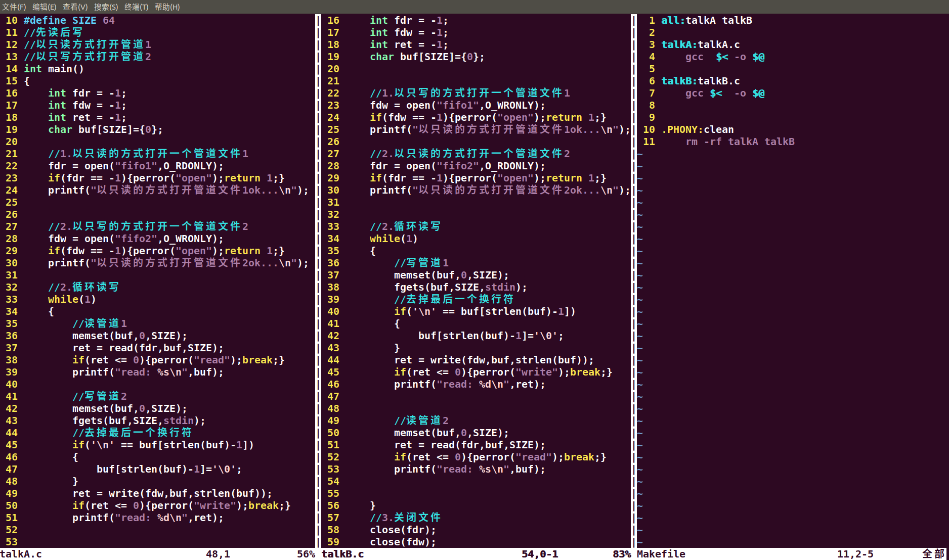The height and width of the screenshot is (560, 949).
Task: Open the 编辑(E) menu
Action: click(x=45, y=7)
